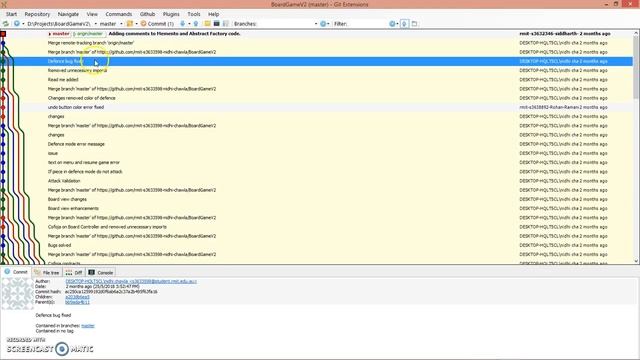Screen dimensions: 640x360
Task: Expand the revision filter options arrow
Action: 397,24
